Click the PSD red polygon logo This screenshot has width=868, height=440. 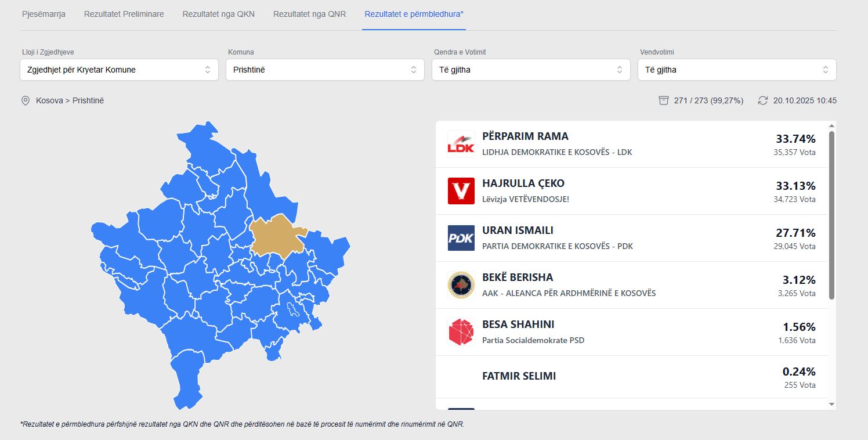461,332
